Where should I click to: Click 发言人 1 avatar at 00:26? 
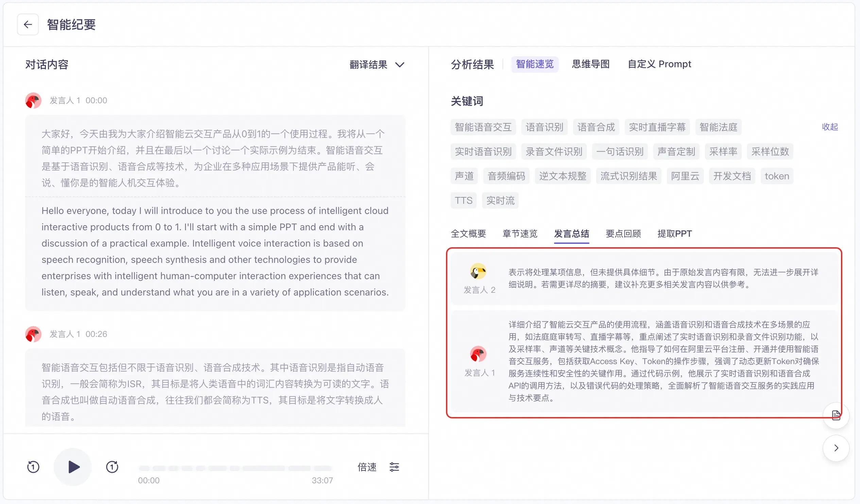(x=33, y=334)
